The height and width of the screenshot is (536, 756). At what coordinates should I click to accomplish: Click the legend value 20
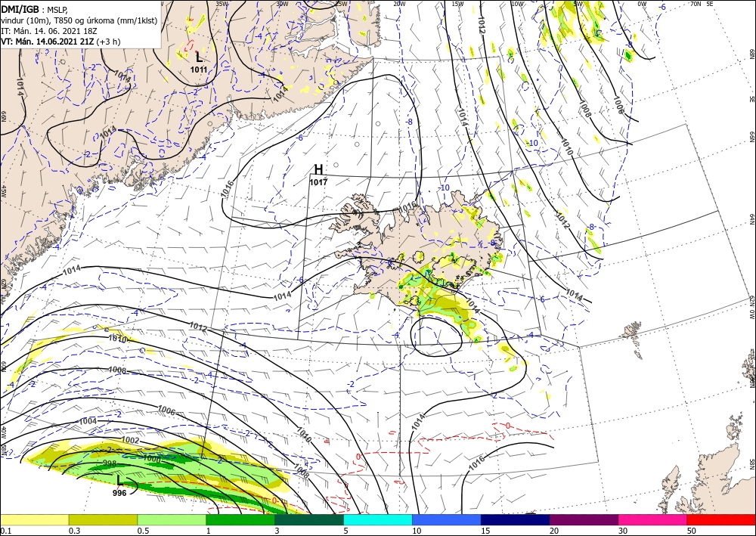tap(554, 531)
